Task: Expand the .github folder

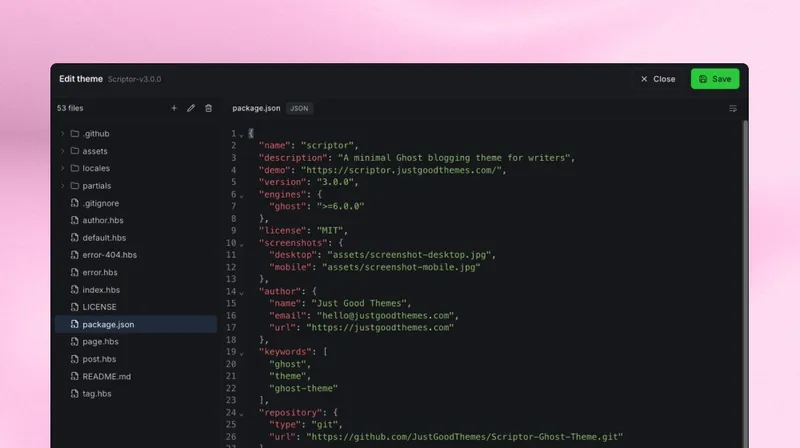Action: click(62, 134)
